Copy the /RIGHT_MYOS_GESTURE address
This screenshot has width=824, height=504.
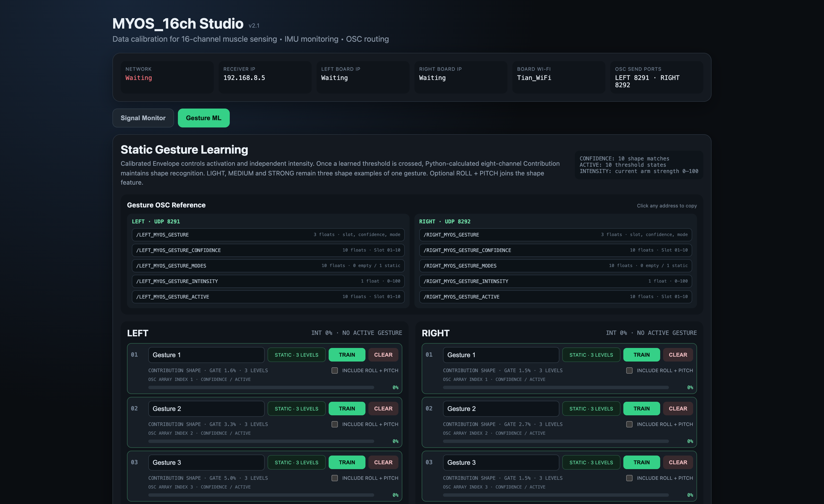coord(555,235)
